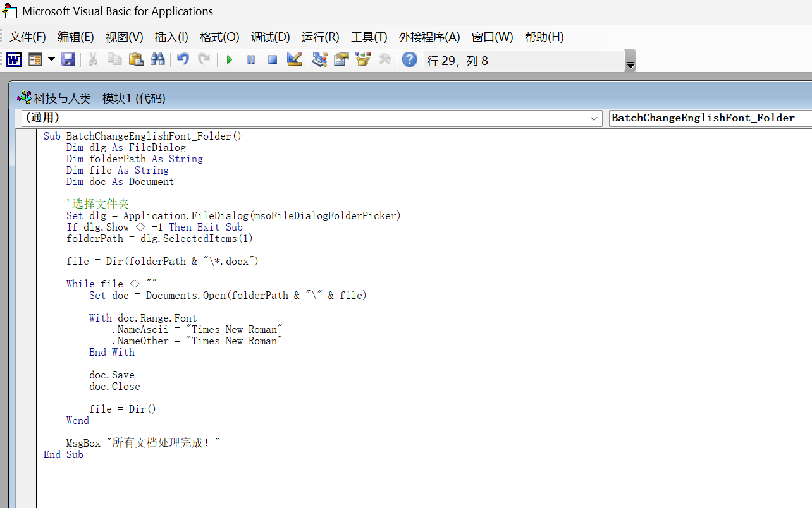Open the Properties Window icon
812x508 pixels.
(341, 60)
